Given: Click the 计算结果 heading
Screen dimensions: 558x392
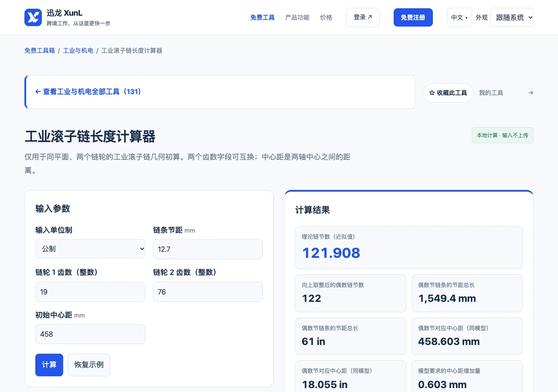Looking at the screenshot, I should (x=313, y=210).
